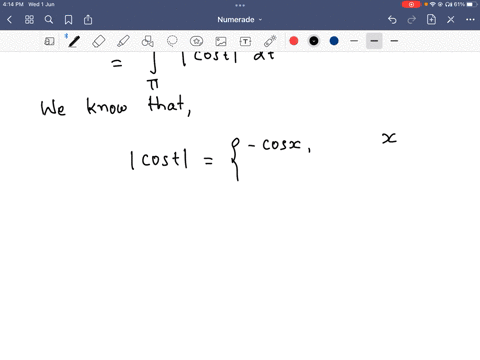Select the Pen tool

(x=74, y=41)
